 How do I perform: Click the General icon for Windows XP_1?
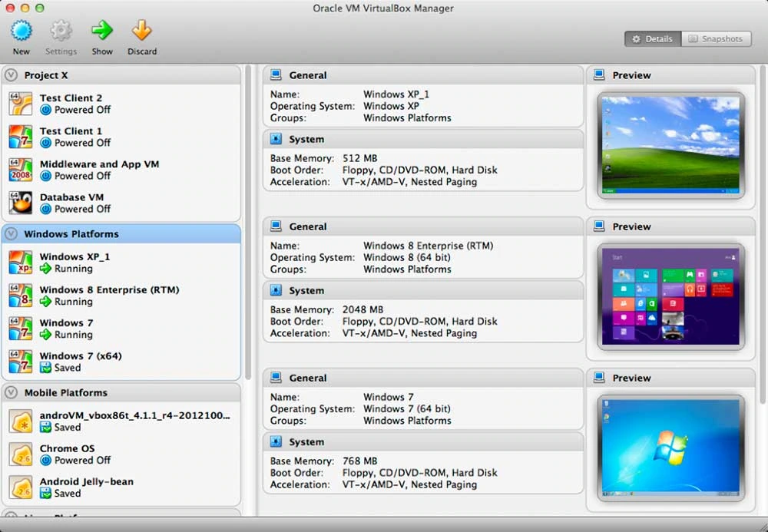(x=276, y=75)
